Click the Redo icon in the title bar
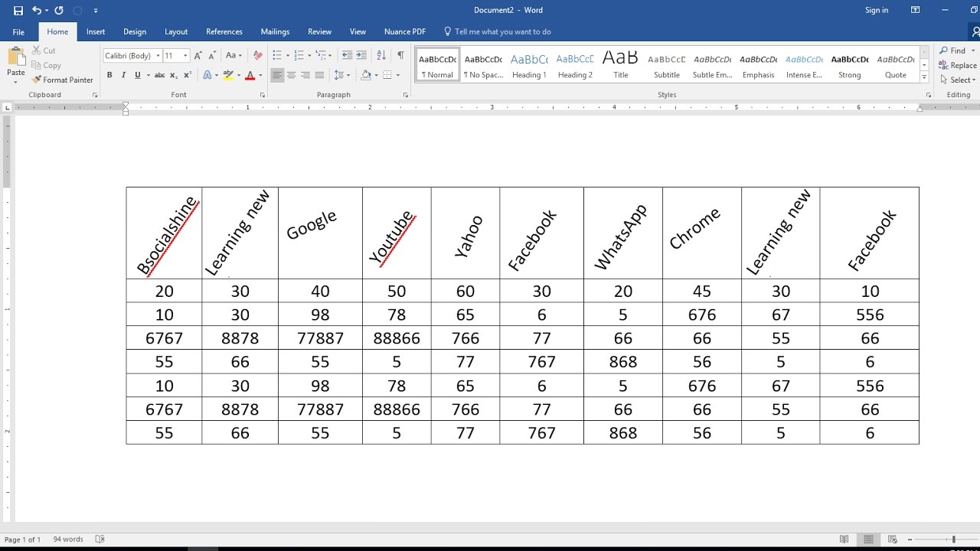 tap(59, 10)
